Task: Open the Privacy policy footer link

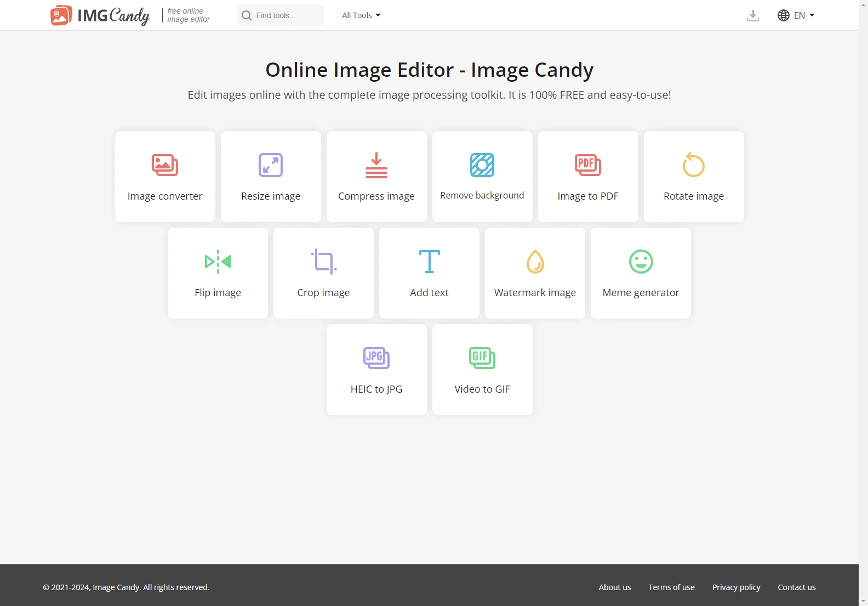Action: 736,587
